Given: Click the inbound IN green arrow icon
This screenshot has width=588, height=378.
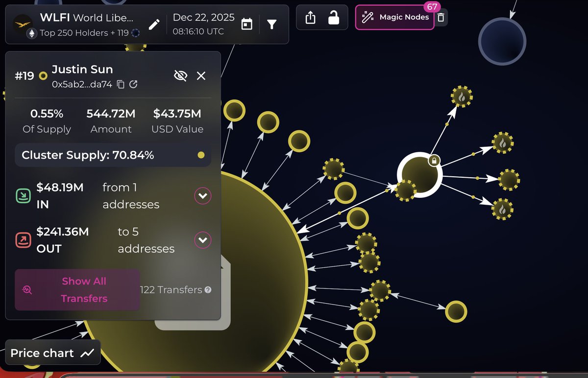Looking at the screenshot, I should [x=23, y=196].
